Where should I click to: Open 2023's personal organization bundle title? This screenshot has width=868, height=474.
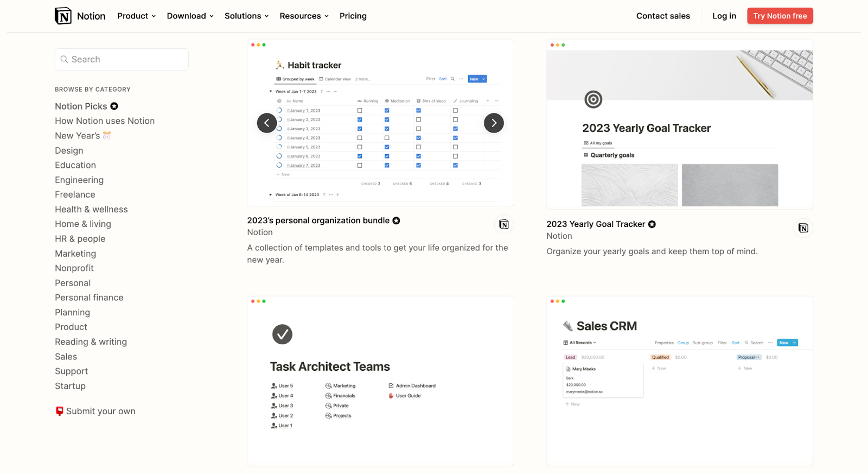point(318,220)
